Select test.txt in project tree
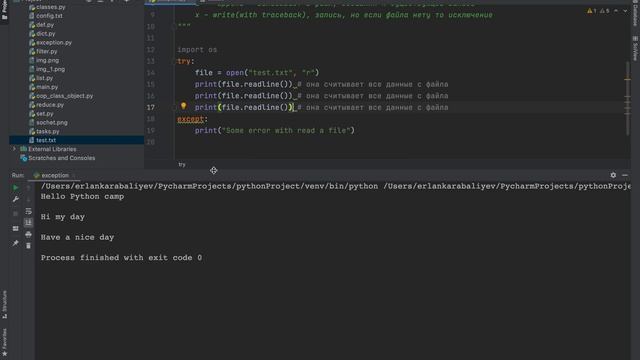The image size is (640, 360). 46,140
